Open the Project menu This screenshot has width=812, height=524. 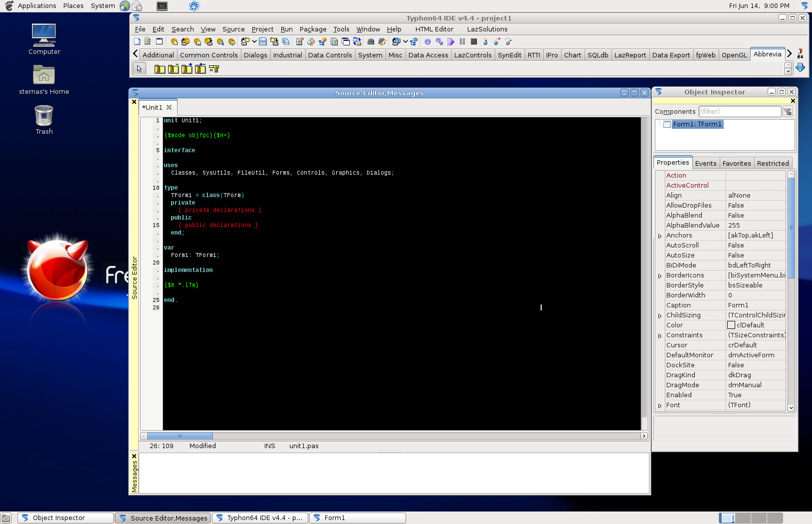(x=262, y=29)
